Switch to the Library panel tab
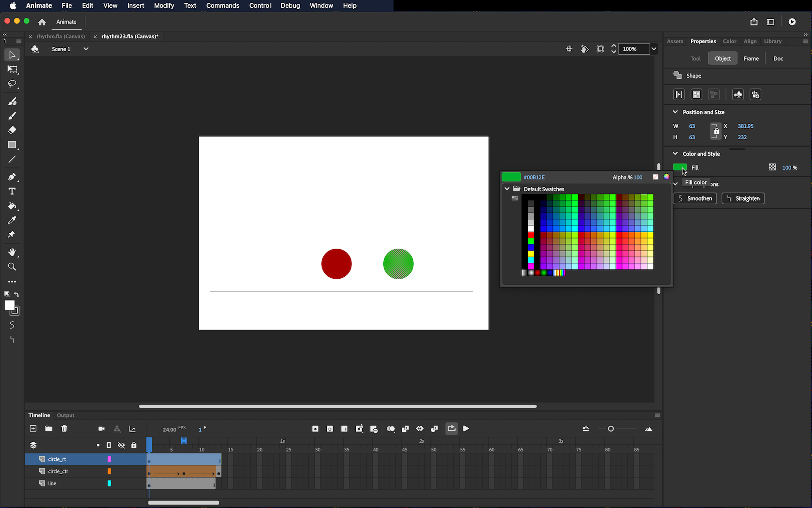The width and height of the screenshot is (812, 508). 772,41
